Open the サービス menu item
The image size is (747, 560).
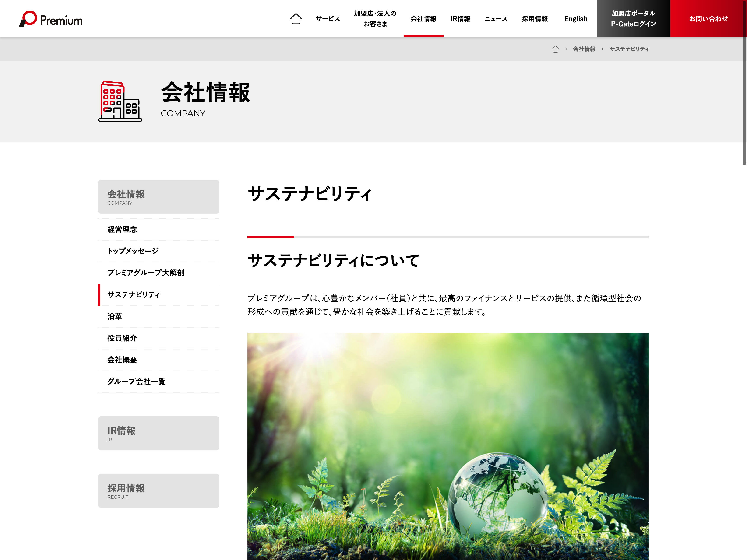pos(328,19)
